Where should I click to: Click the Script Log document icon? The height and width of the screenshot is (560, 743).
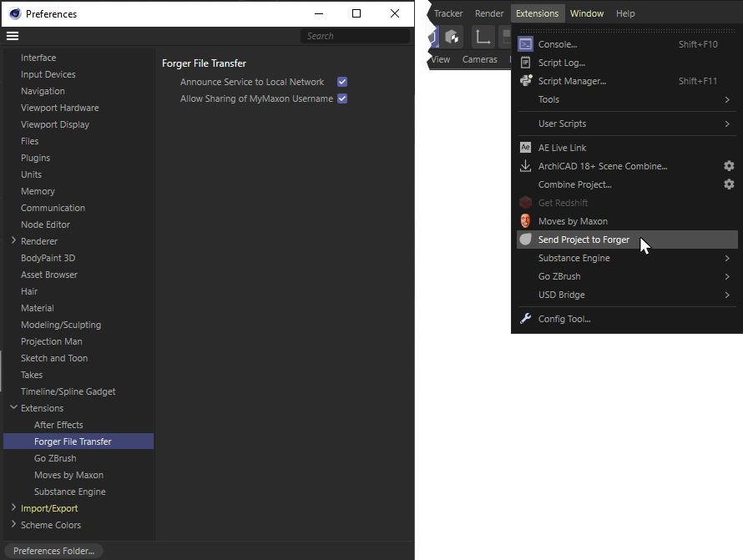(525, 63)
